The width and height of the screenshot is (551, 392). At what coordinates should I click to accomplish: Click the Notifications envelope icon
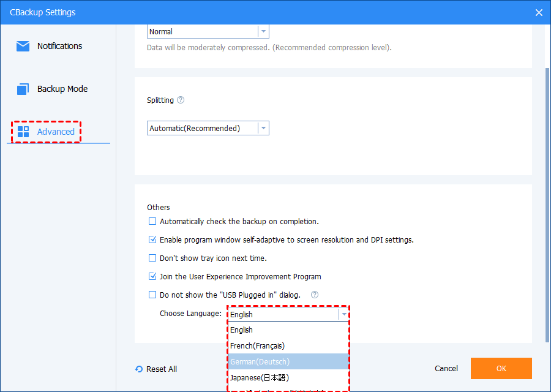pos(23,46)
